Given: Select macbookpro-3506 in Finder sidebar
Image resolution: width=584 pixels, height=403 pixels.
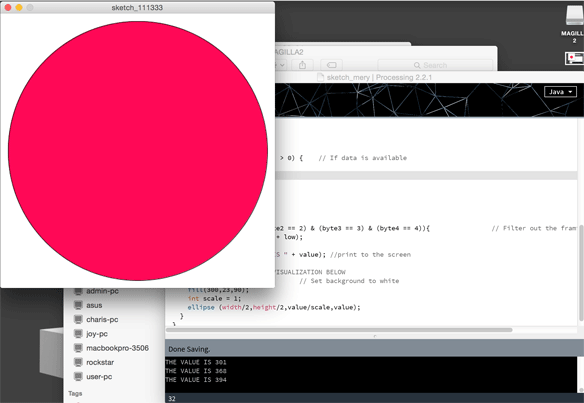Looking at the screenshot, I should click(x=117, y=348).
